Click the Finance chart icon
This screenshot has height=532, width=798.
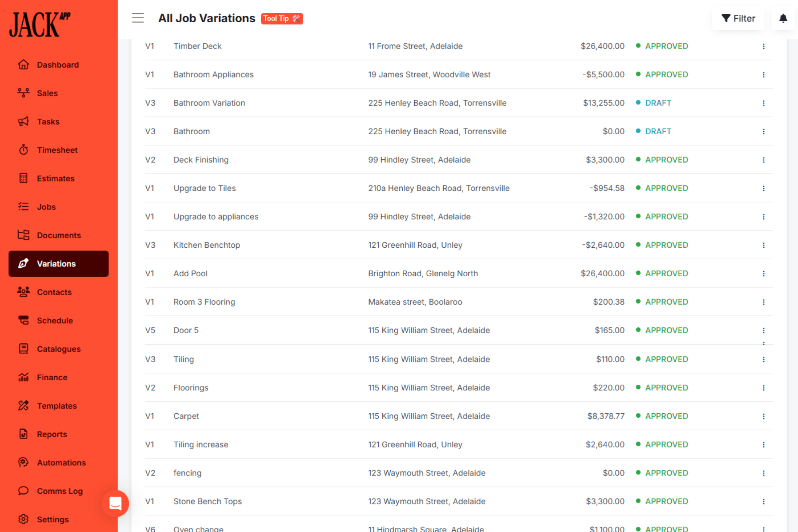[x=23, y=377]
